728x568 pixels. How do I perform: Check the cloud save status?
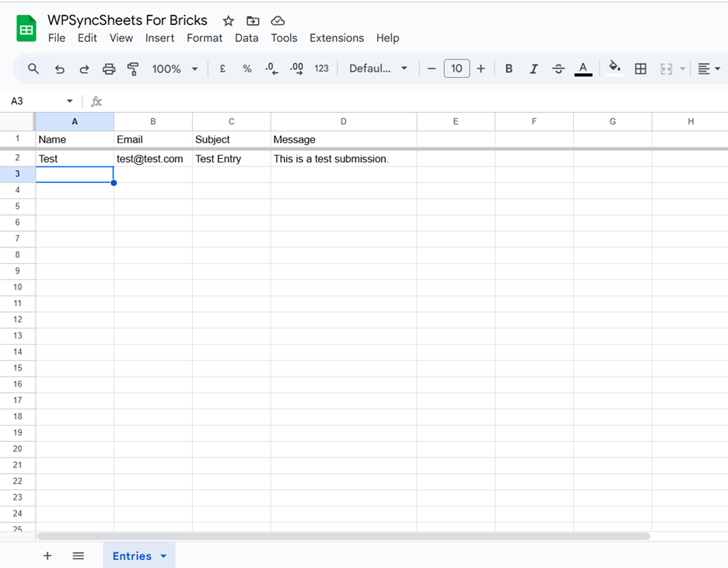[x=278, y=20]
